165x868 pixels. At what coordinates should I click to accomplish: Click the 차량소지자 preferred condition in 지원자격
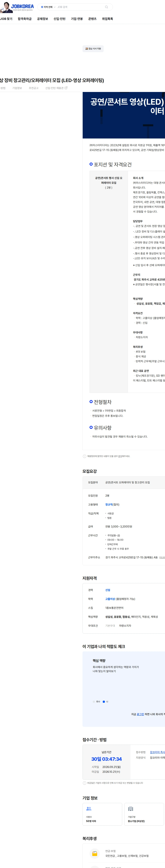125,625
